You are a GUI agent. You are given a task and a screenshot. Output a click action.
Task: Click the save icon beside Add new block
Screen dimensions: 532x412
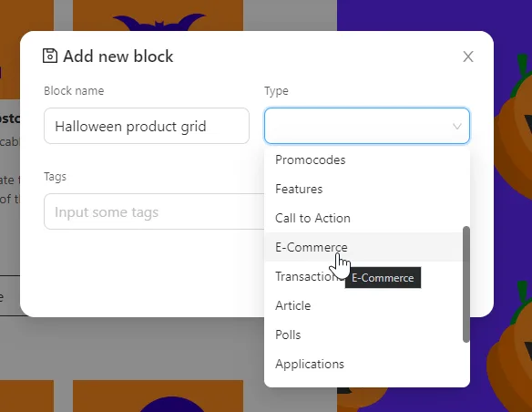50,56
